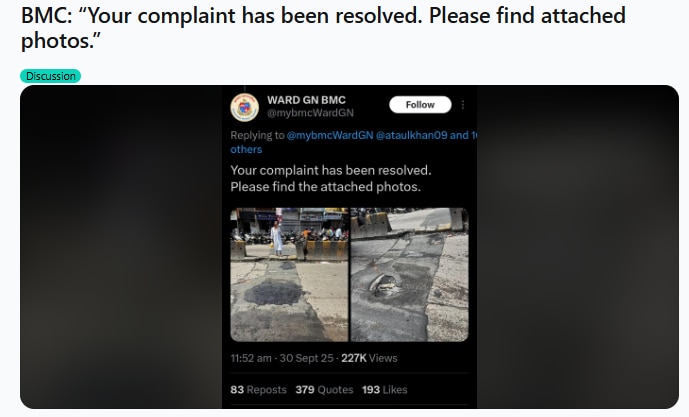Click the WARD GN BMC display name

point(306,100)
